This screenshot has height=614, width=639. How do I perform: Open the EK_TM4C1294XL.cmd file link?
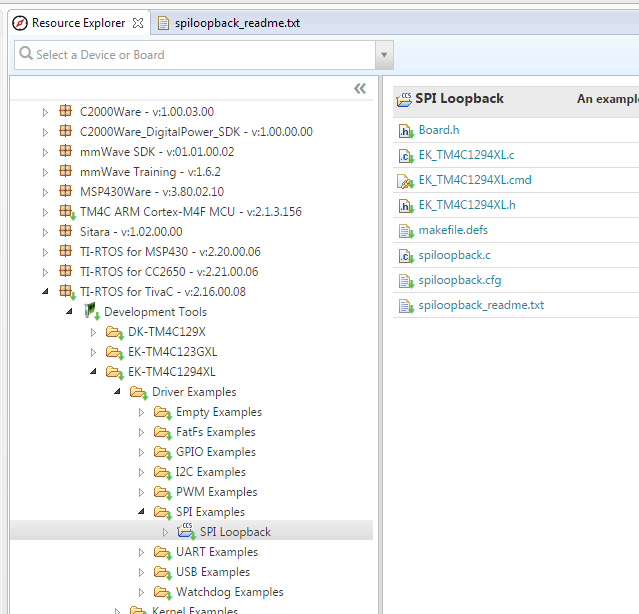[x=475, y=180]
